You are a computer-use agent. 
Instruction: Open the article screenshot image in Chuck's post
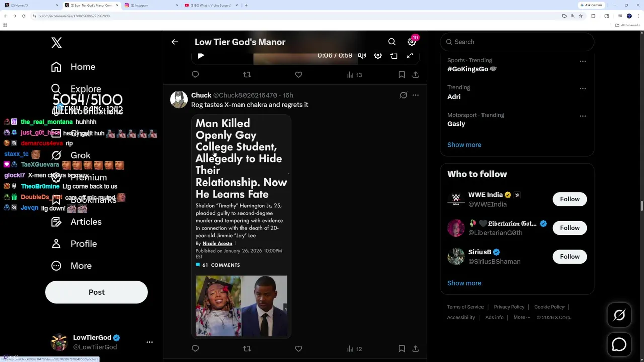(x=242, y=226)
